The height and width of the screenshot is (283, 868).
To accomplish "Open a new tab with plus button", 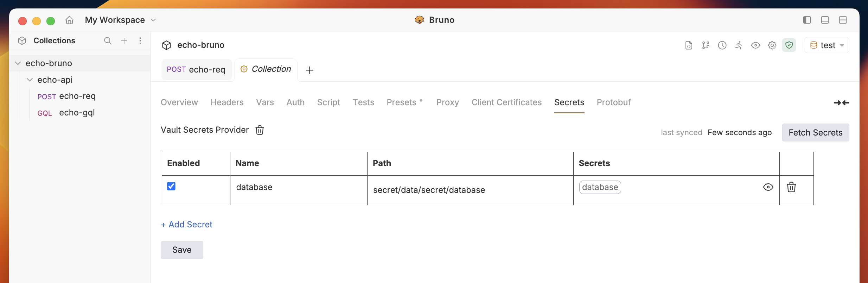I will [309, 70].
